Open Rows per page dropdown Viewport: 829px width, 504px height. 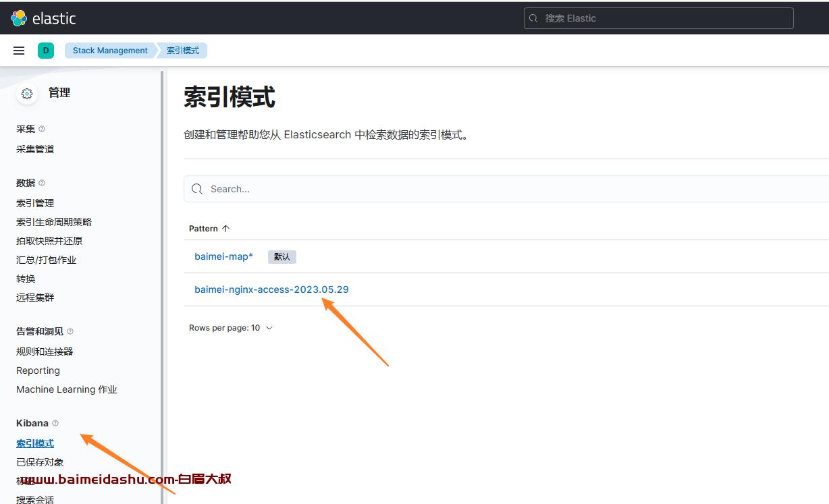pyautogui.click(x=231, y=328)
